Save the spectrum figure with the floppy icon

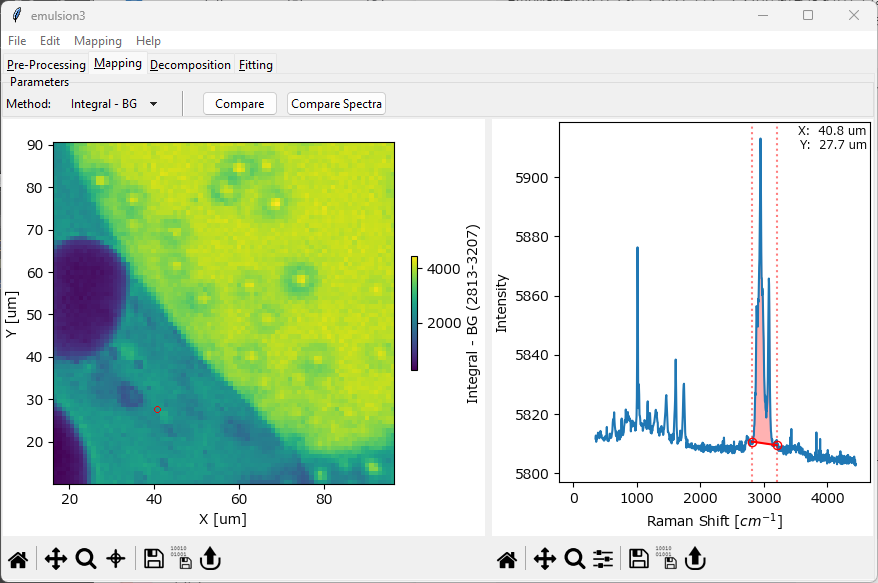tap(638, 559)
